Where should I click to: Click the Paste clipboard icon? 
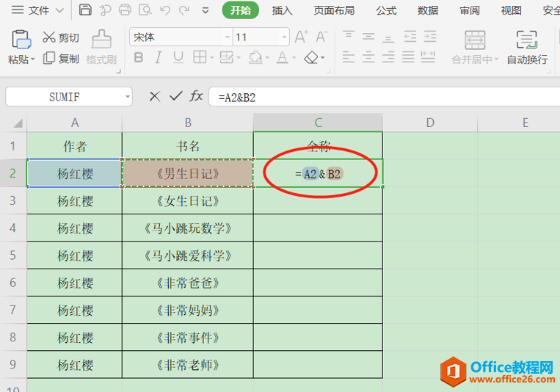pyautogui.click(x=21, y=40)
